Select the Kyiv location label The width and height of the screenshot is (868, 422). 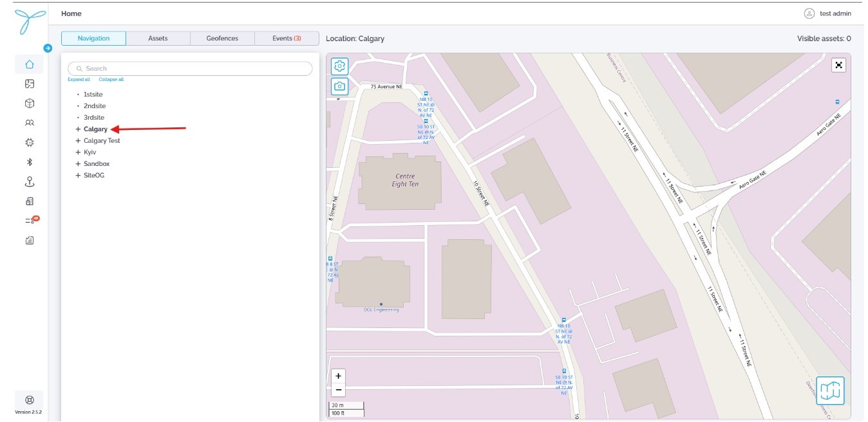[90, 152]
